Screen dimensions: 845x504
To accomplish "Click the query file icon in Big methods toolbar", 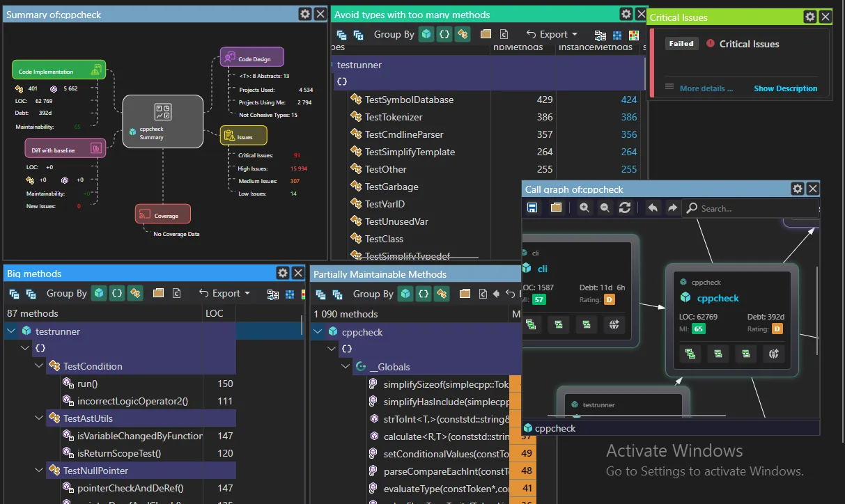I will coord(176,294).
